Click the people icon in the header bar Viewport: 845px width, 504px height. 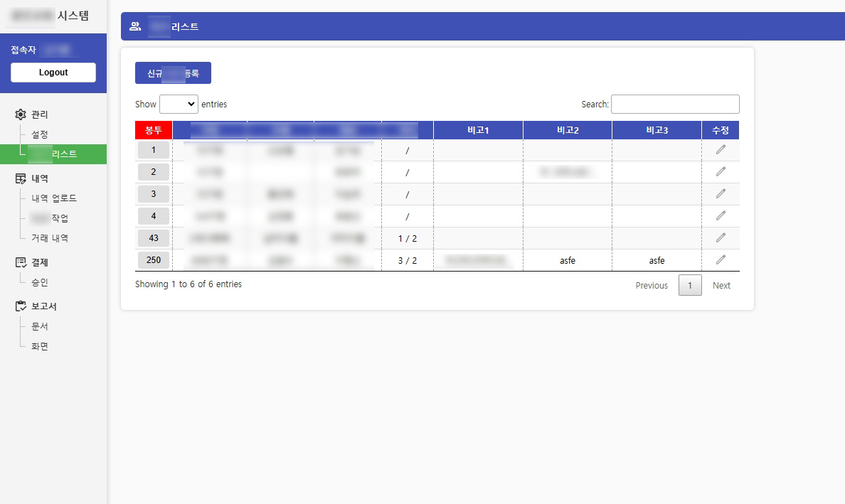(135, 26)
